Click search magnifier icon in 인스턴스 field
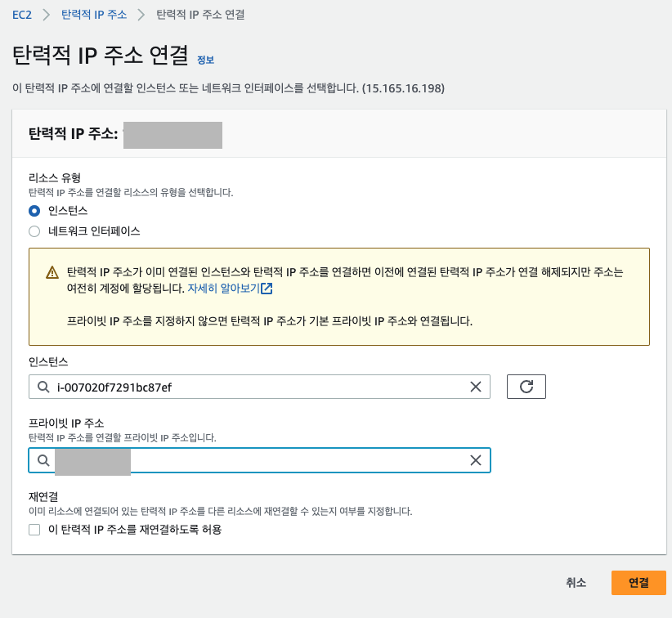Screen dimensions: 672x618 point(43,387)
